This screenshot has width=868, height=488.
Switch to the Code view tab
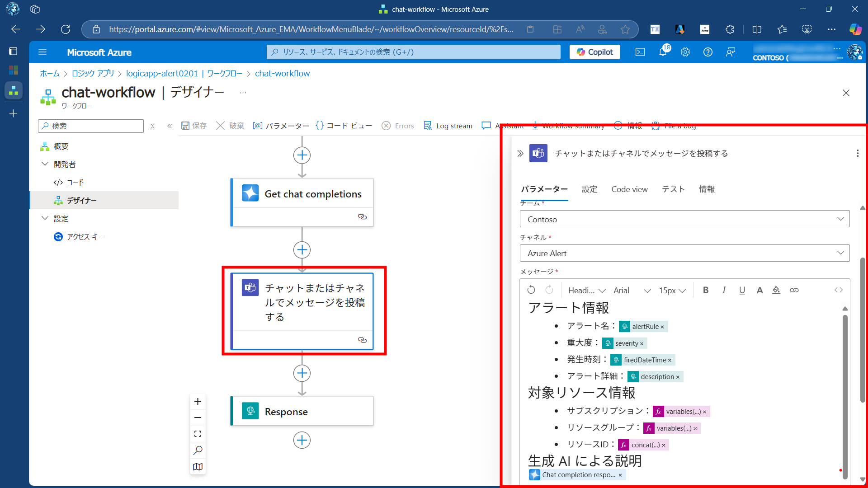[x=629, y=189]
